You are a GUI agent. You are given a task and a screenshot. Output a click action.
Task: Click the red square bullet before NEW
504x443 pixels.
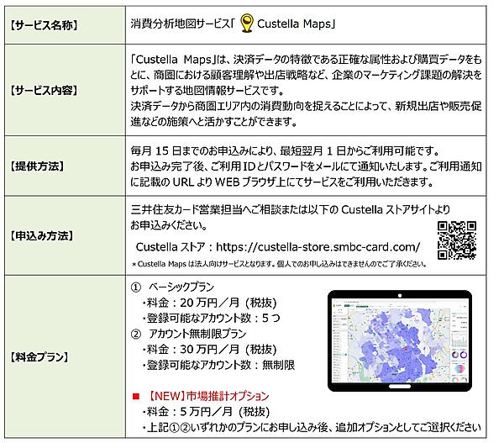[x=136, y=396]
